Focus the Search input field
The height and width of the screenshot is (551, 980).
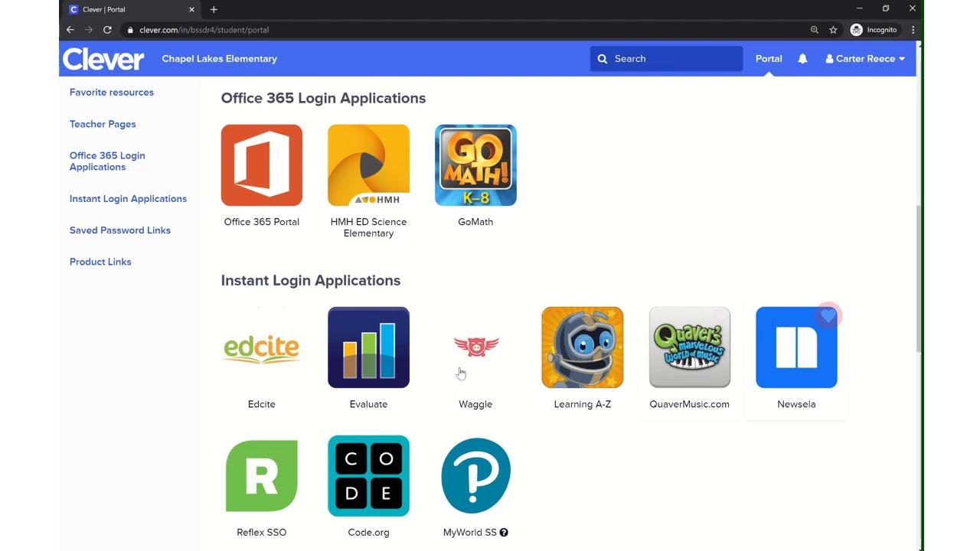(666, 59)
